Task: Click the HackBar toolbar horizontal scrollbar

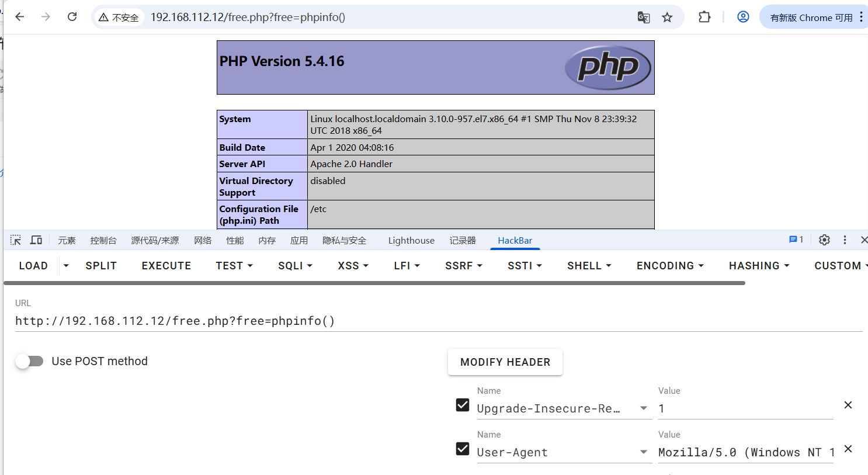Action: coord(374,283)
